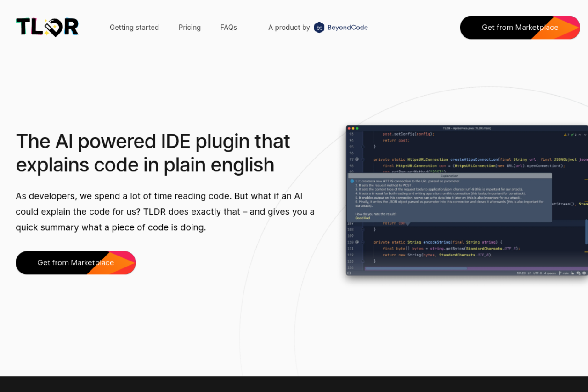Click the BeyondCode logo icon
This screenshot has height=392, width=588.
319,28
